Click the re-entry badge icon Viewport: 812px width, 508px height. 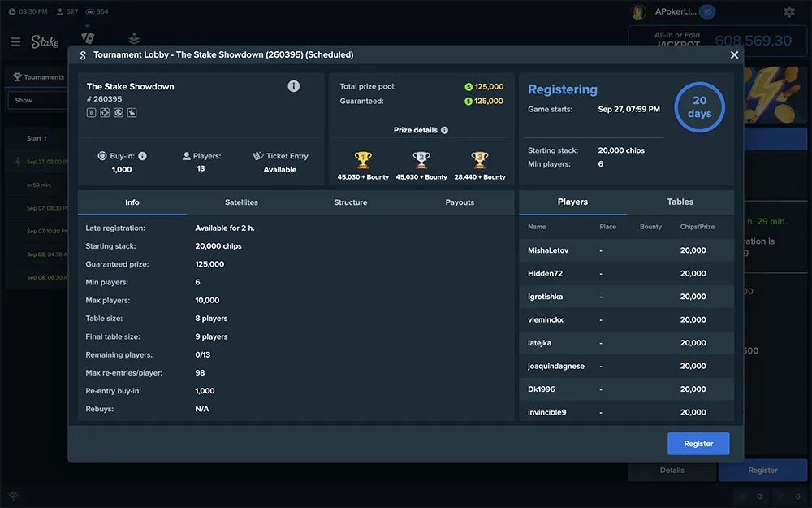click(118, 112)
